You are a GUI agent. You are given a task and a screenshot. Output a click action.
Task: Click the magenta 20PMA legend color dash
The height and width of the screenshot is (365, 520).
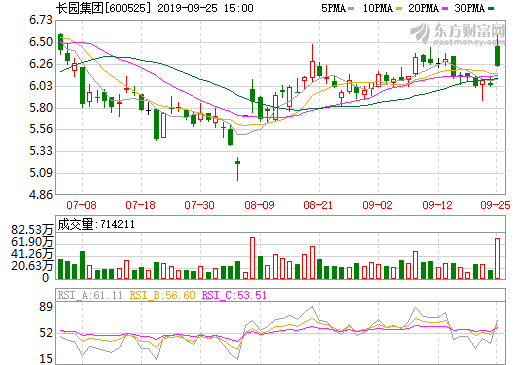click(445, 9)
